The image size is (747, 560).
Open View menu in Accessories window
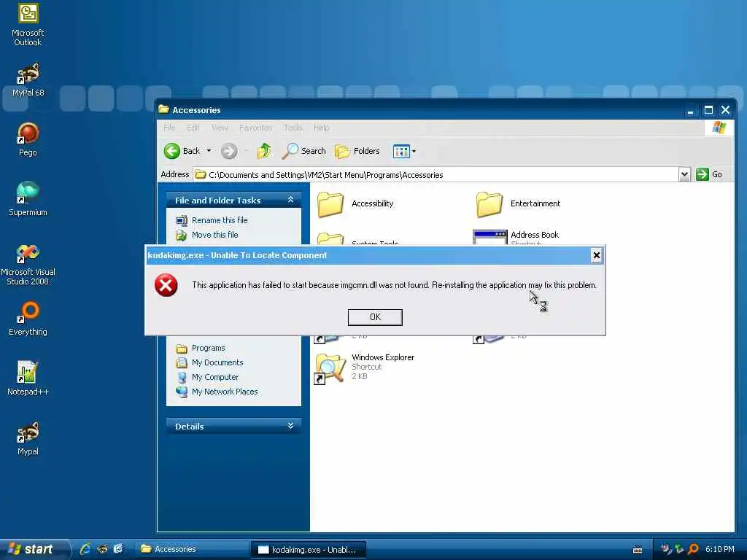click(x=220, y=128)
